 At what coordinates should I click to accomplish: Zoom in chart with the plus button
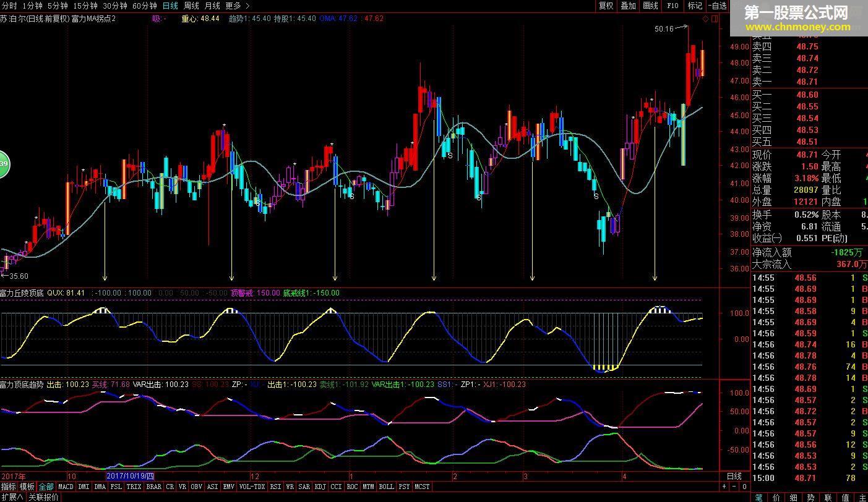725,487
